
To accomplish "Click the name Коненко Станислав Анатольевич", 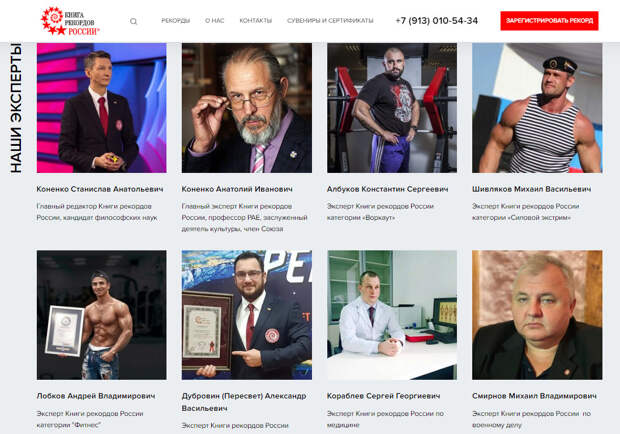I will click(x=100, y=189).
